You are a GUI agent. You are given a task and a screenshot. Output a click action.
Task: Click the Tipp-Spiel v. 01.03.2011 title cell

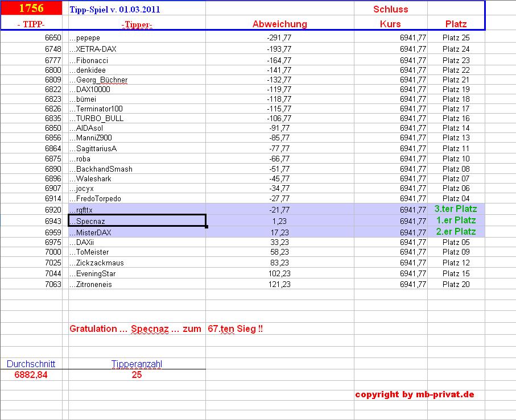coord(137,9)
